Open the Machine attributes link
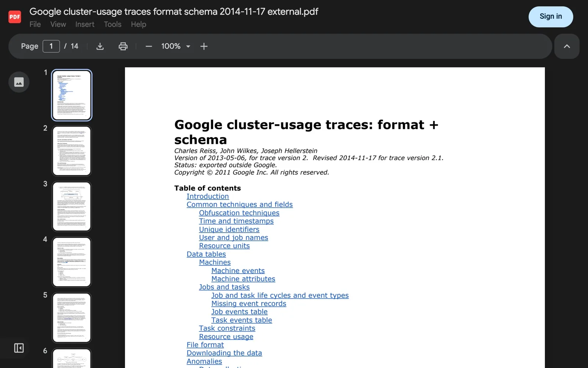The height and width of the screenshot is (368, 588). (x=243, y=279)
